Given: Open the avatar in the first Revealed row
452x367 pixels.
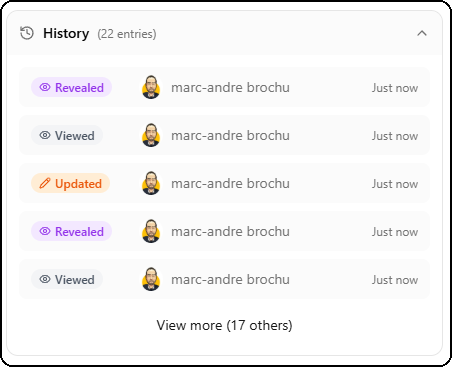Looking at the screenshot, I should point(151,87).
